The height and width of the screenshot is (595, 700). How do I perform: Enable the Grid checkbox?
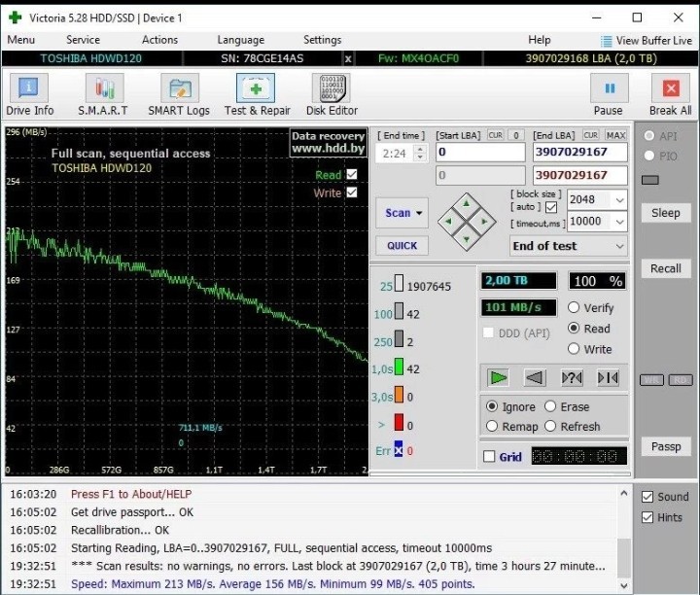(x=489, y=456)
